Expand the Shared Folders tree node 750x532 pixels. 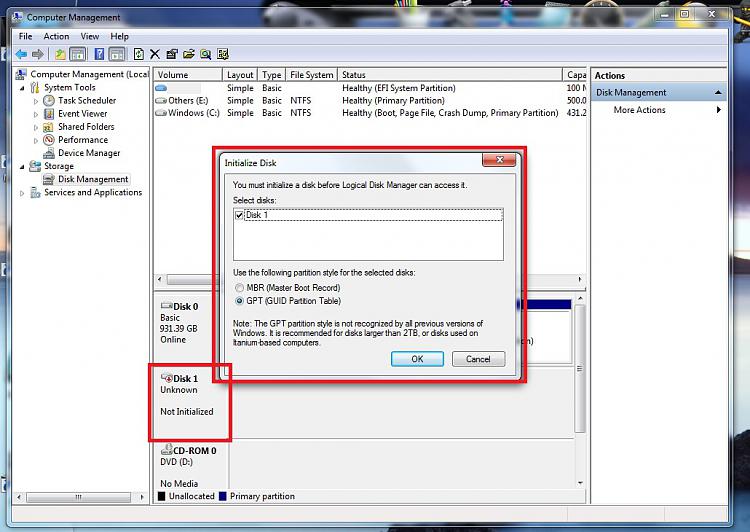(36, 127)
